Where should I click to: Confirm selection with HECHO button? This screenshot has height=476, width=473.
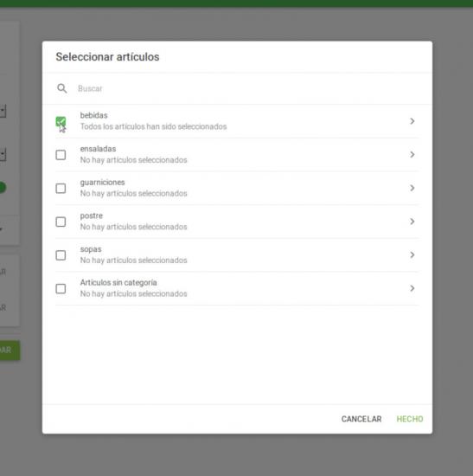[410, 419]
